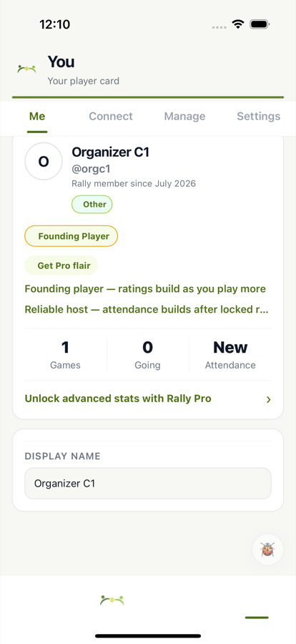Tap the Rally logo in header

coord(26,69)
